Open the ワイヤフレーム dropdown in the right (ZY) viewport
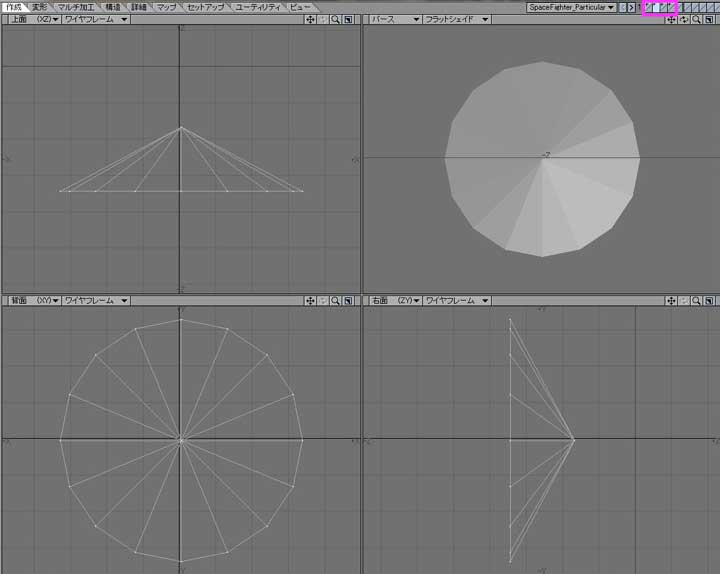 [457, 300]
